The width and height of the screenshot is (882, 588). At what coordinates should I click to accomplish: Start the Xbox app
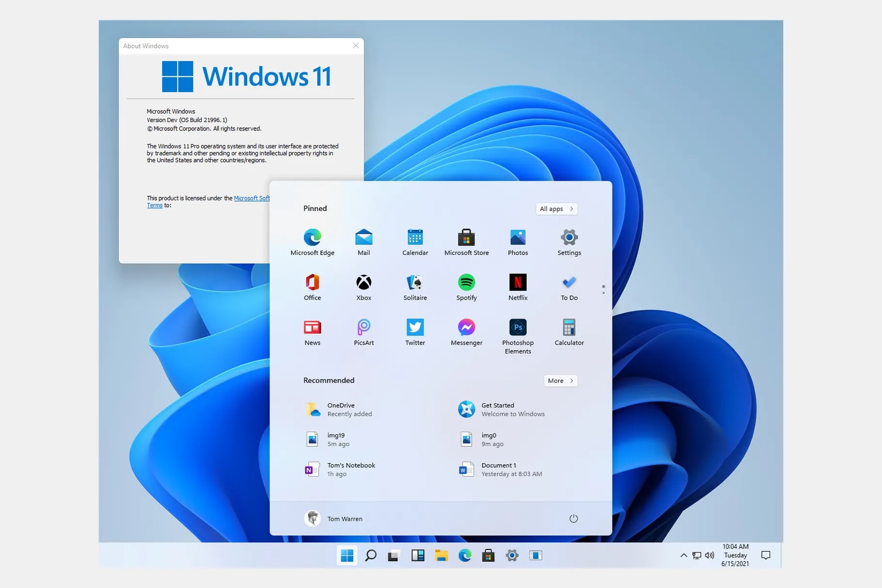click(x=363, y=286)
